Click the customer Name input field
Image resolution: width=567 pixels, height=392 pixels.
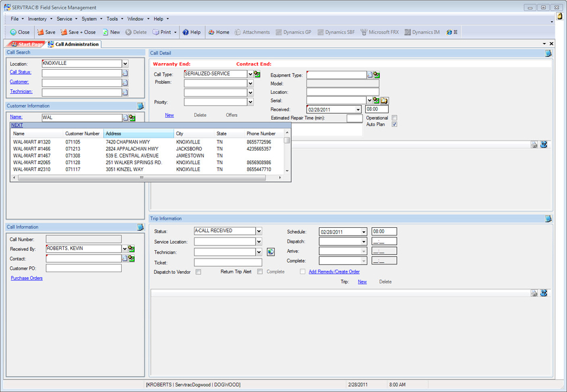82,118
